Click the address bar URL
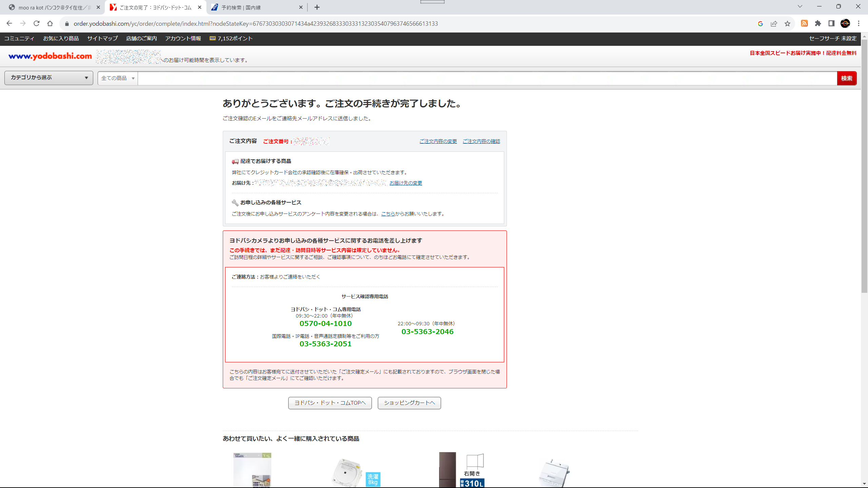This screenshot has width=868, height=488. click(x=256, y=23)
